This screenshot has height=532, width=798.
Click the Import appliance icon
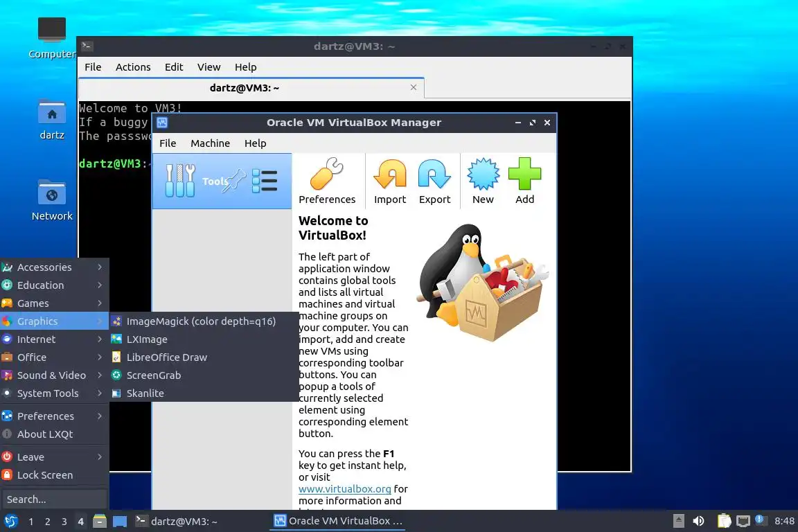(390, 181)
